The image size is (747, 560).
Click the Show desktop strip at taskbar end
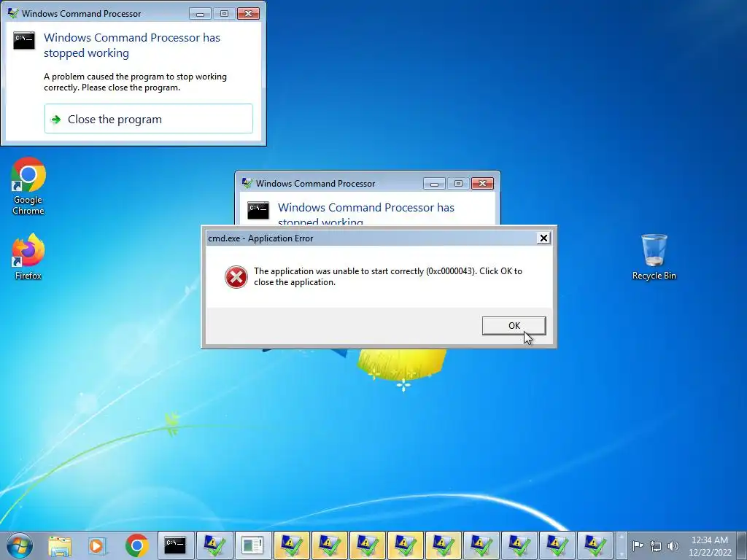[743, 545]
